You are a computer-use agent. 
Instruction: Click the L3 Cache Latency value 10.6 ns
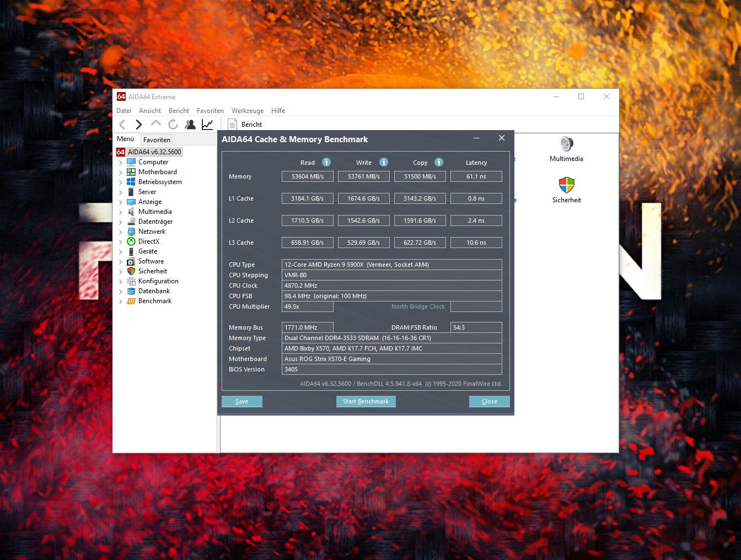(476, 243)
